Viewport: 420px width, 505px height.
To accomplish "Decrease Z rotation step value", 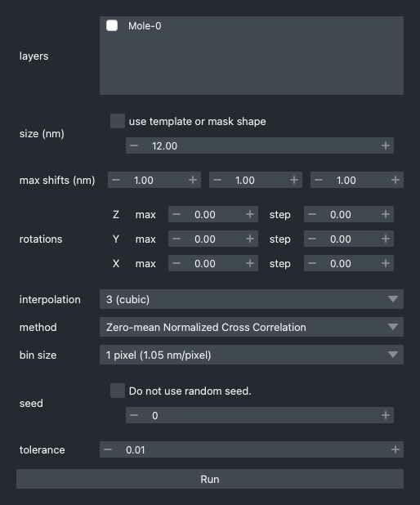I will 312,214.
